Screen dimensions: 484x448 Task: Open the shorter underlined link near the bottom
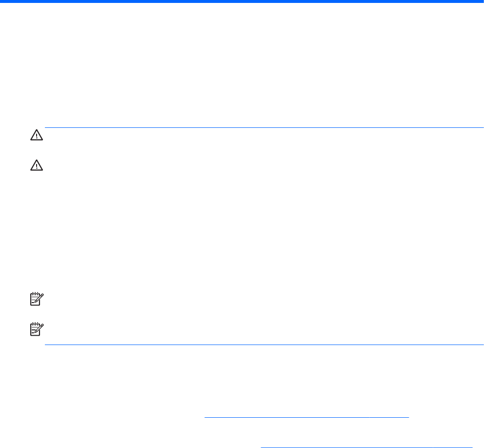coord(306,418)
